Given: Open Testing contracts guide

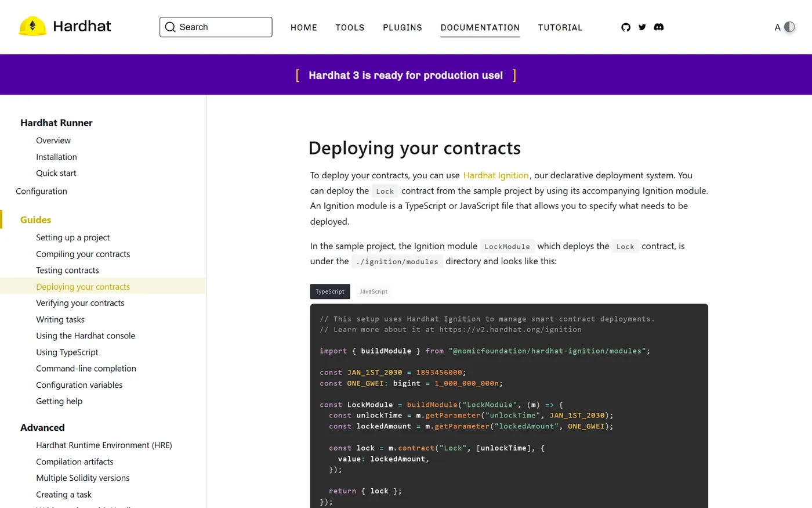Looking at the screenshot, I should [x=67, y=270].
